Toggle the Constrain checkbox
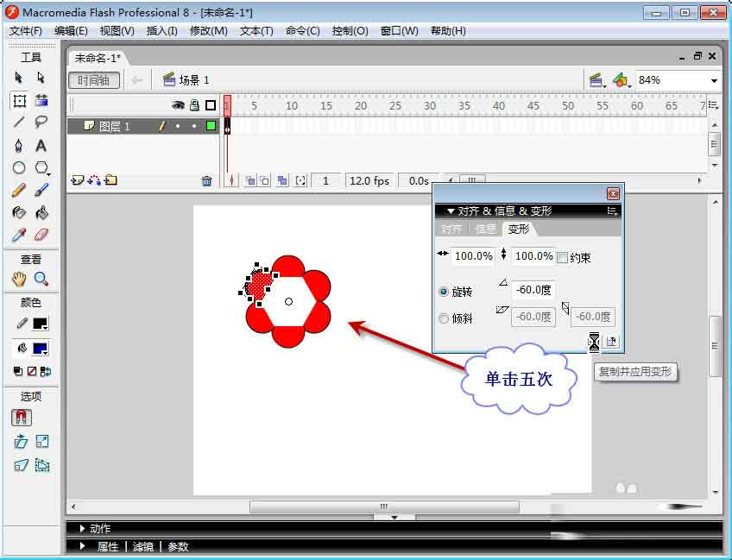This screenshot has width=732, height=560. click(563, 258)
